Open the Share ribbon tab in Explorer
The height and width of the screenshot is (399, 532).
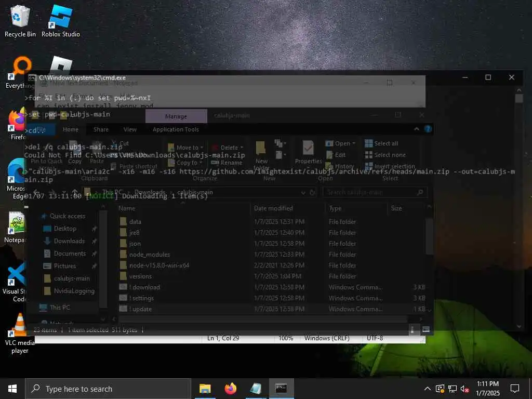(101, 129)
